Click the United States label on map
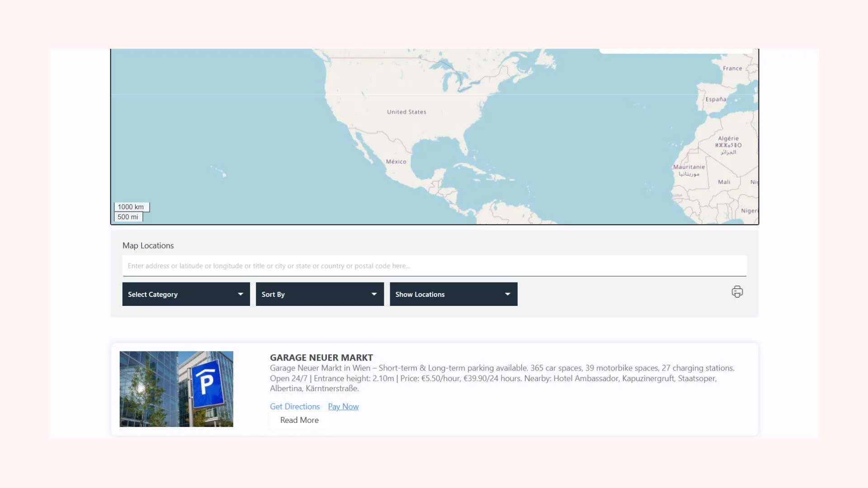 406,112
